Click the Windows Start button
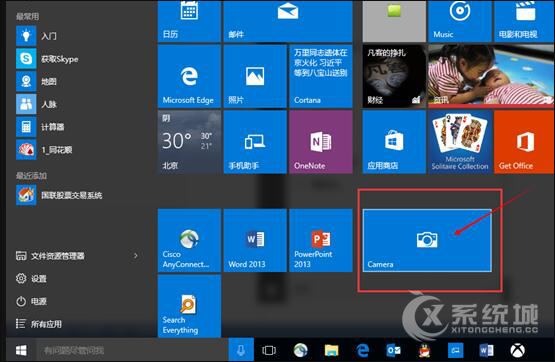Viewport: 555px width, 362px height. (x=21, y=350)
